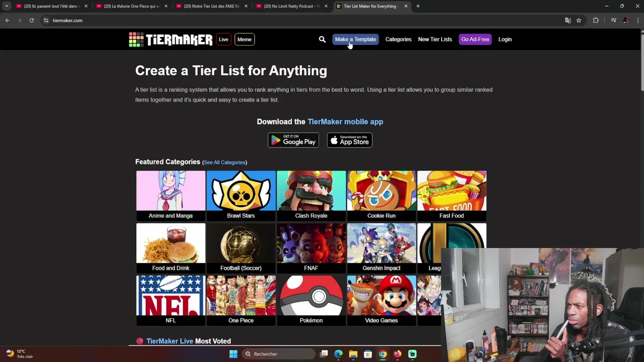Reload the current page
Image resolution: width=644 pixels, height=362 pixels.
31,20
